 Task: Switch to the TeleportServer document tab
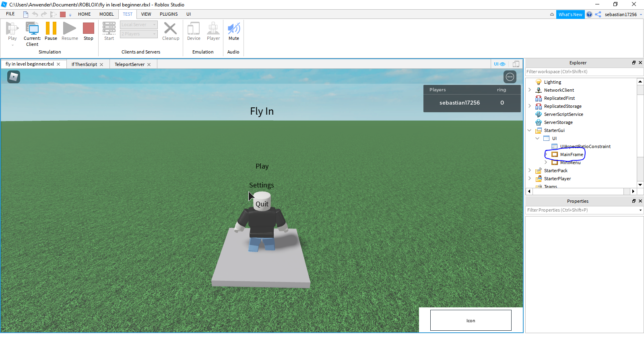[x=130, y=64]
